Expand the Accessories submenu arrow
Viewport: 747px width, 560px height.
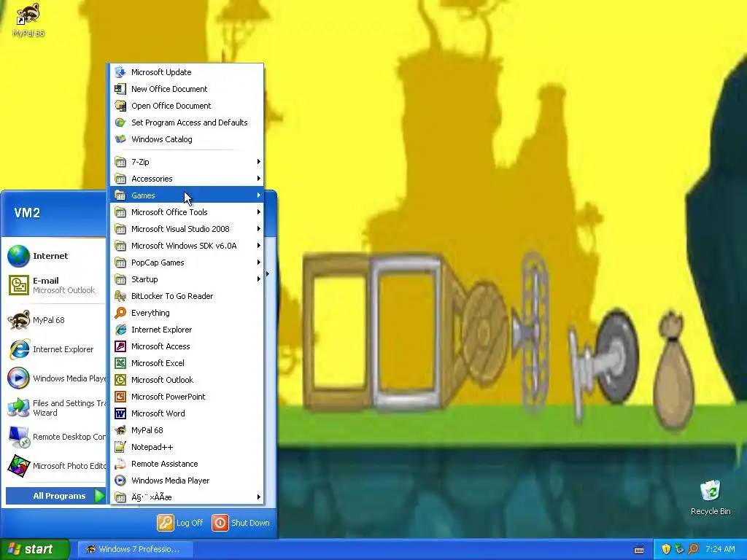pos(259,179)
